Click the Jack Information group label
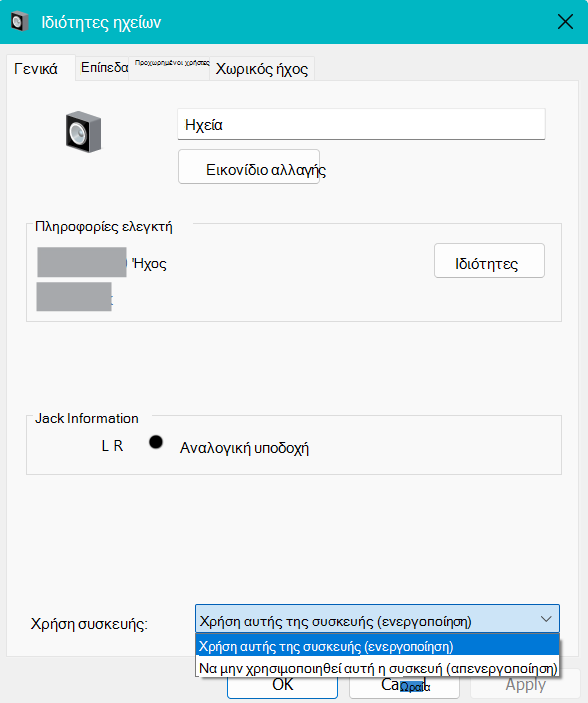The image size is (588, 703). tap(87, 418)
